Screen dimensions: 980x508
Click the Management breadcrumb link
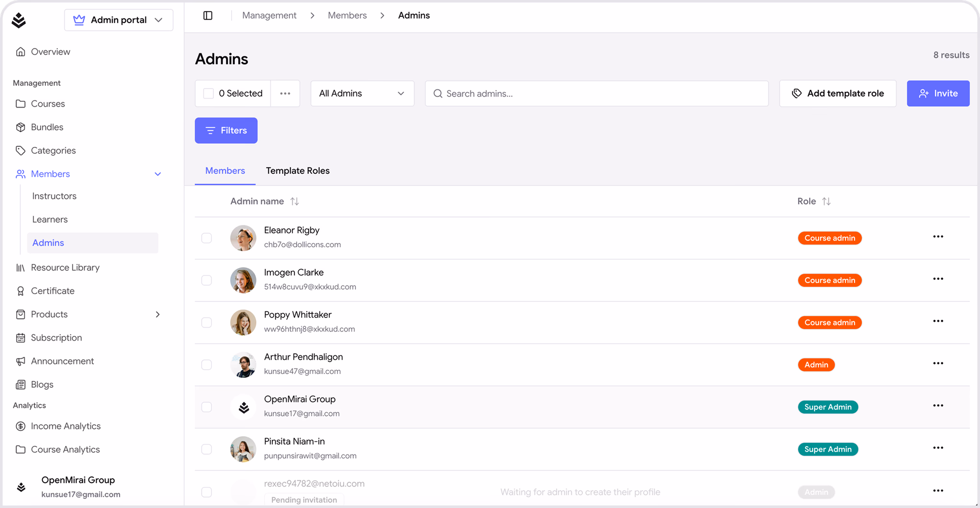pyautogui.click(x=269, y=15)
